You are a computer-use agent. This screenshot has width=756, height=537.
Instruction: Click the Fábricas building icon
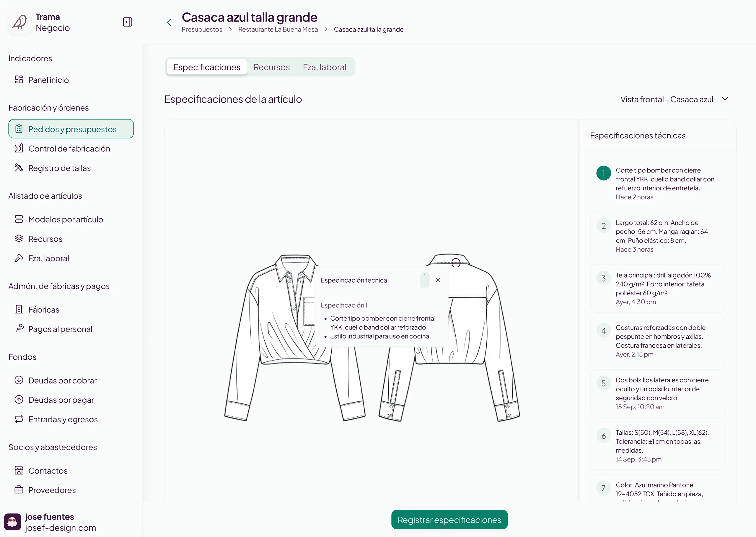19,310
